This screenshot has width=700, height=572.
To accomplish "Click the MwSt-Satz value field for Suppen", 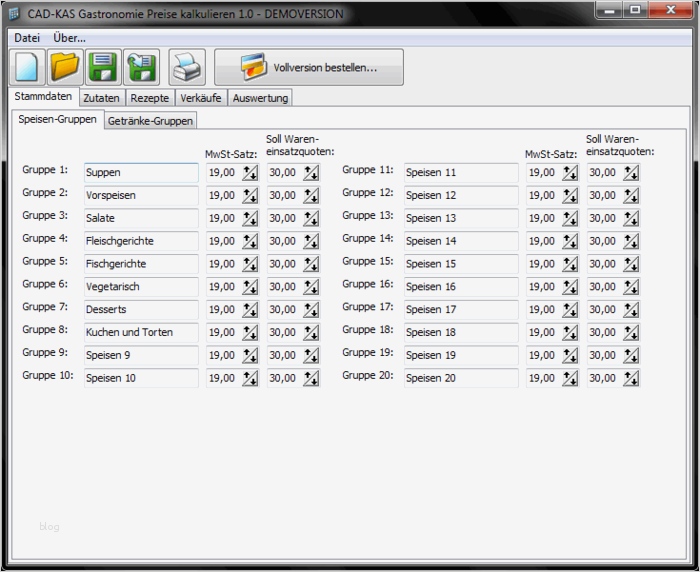I will click(x=224, y=172).
